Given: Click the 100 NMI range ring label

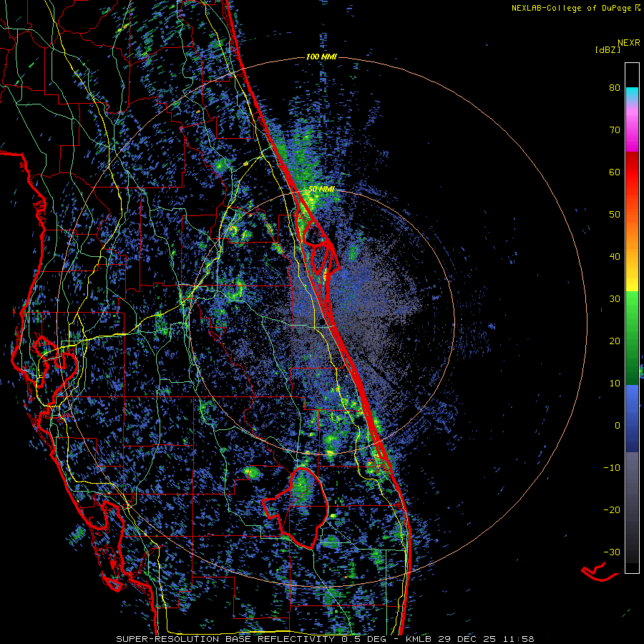Looking at the screenshot, I should [x=321, y=57].
